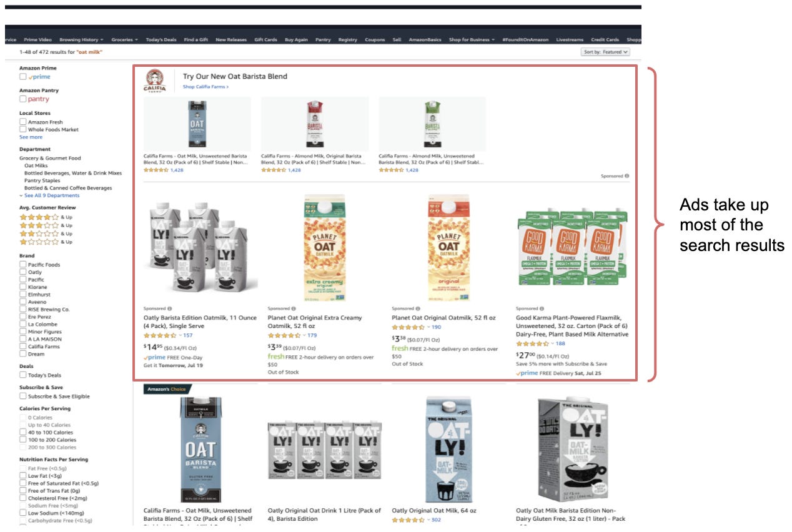Click the Oatly Barista Edition product image
This screenshot has width=792, height=532.
(200, 247)
